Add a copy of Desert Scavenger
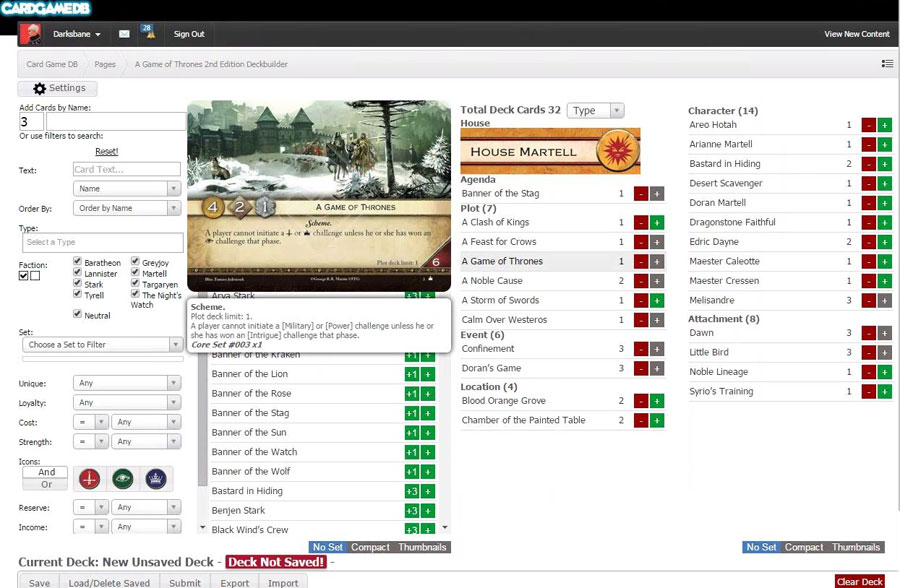The height and width of the screenshot is (588, 900). click(885, 184)
